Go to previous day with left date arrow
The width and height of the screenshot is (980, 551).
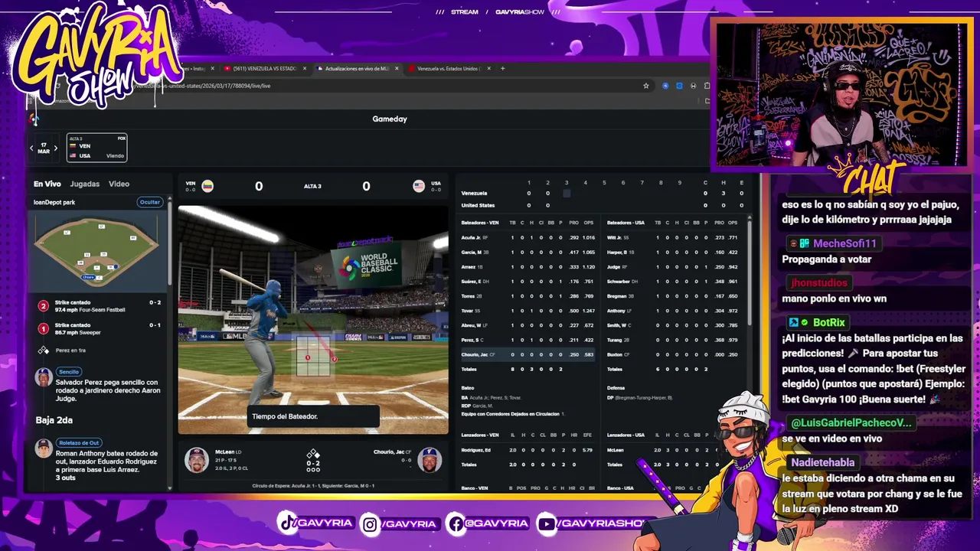[32, 148]
